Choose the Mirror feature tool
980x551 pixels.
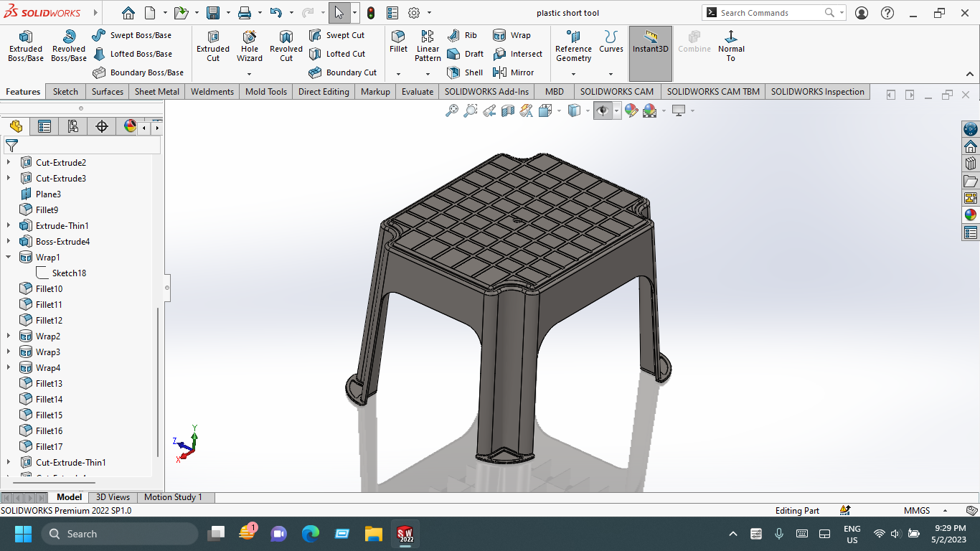pyautogui.click(x=514, y=72)
